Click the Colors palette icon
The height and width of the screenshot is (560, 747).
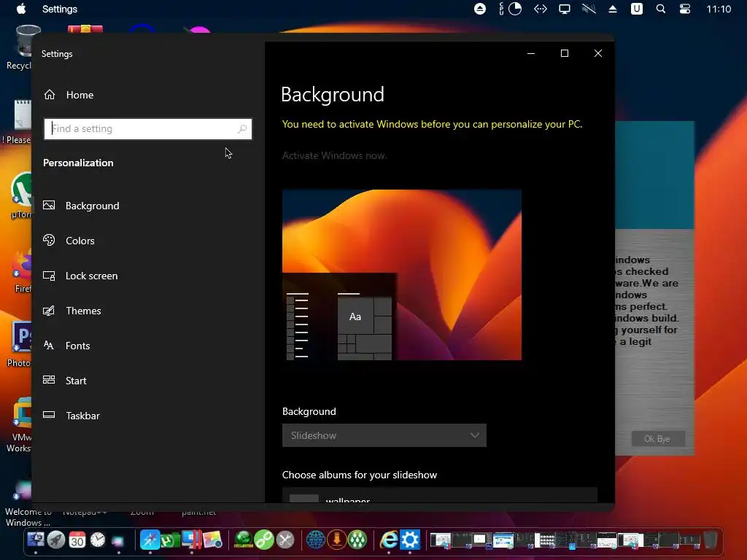[49, 240]
